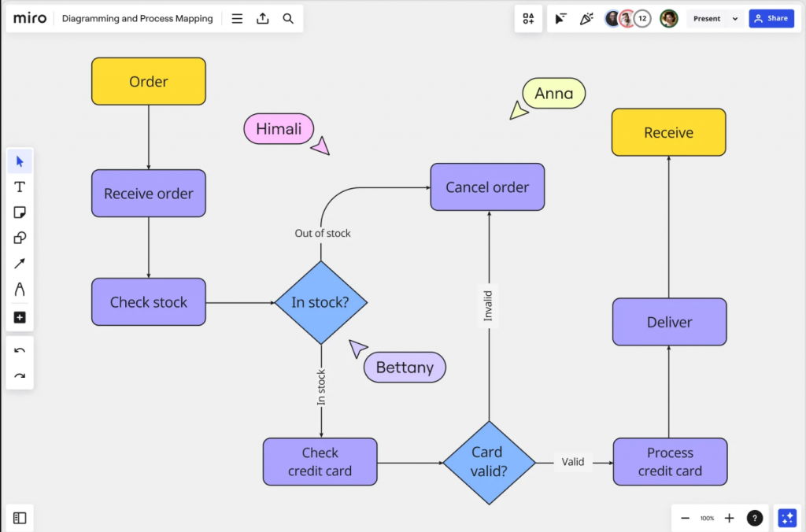Open the export options via upload icon
The image size is (806, 532).
(x=262, y=17)
